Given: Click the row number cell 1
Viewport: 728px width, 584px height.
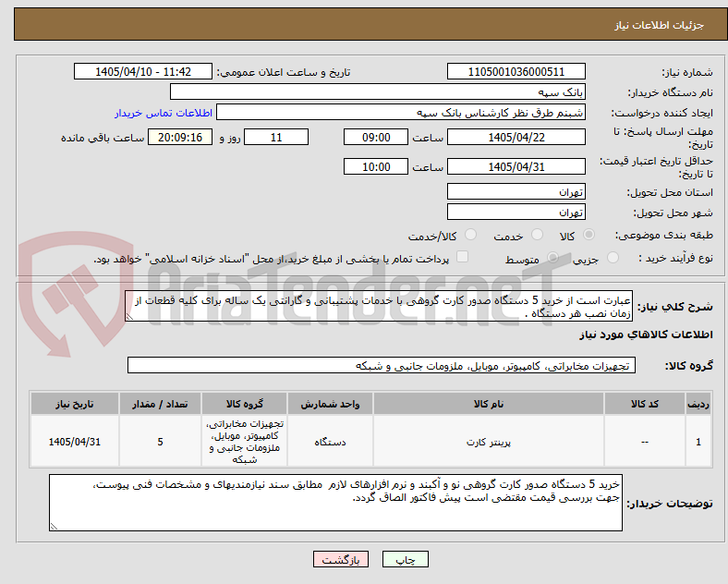Looking at the screenshot, I should point(698,442).
